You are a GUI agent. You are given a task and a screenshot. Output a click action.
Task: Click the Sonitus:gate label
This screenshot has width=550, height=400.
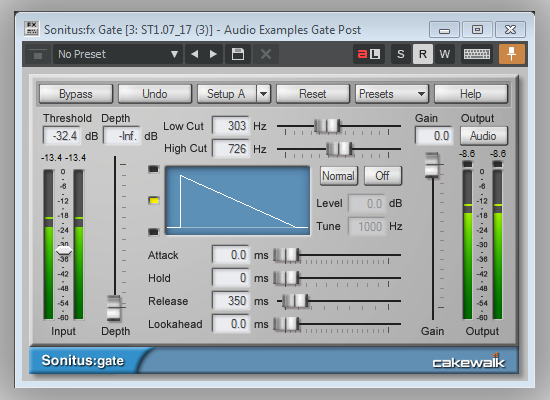(83, 361)
